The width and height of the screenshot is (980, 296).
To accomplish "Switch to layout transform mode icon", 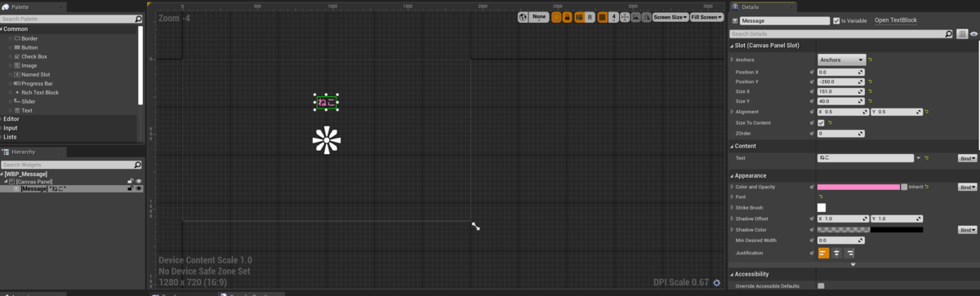I will (579, 16).
